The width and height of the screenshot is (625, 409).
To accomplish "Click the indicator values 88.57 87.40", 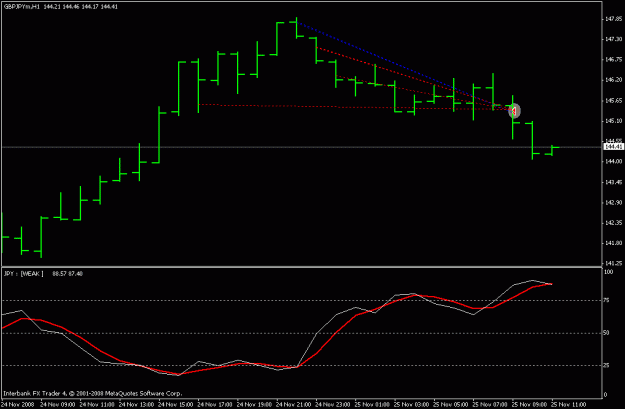I will 67,273.
